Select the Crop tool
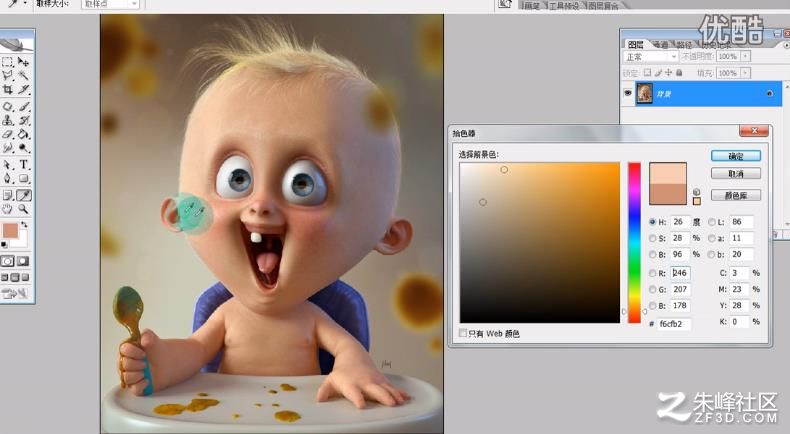The height and width of the screenshot is (434, 790). pyautogui.click(x=8, y=90)
